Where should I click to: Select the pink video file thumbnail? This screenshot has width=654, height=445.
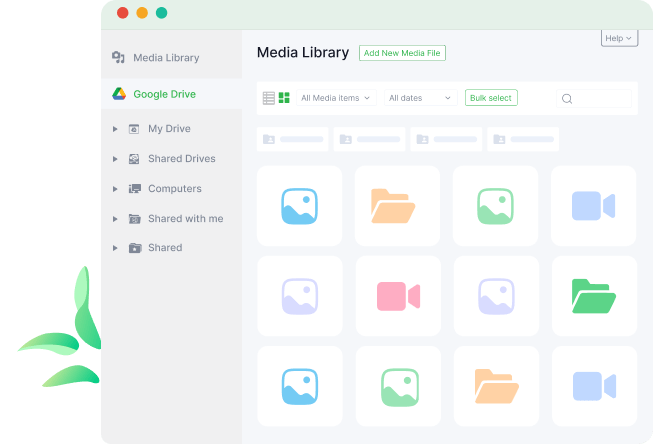[x=398, y=296]
